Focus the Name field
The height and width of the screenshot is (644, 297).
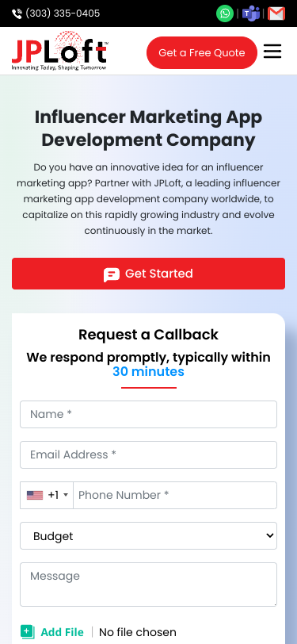click(149, 415)
